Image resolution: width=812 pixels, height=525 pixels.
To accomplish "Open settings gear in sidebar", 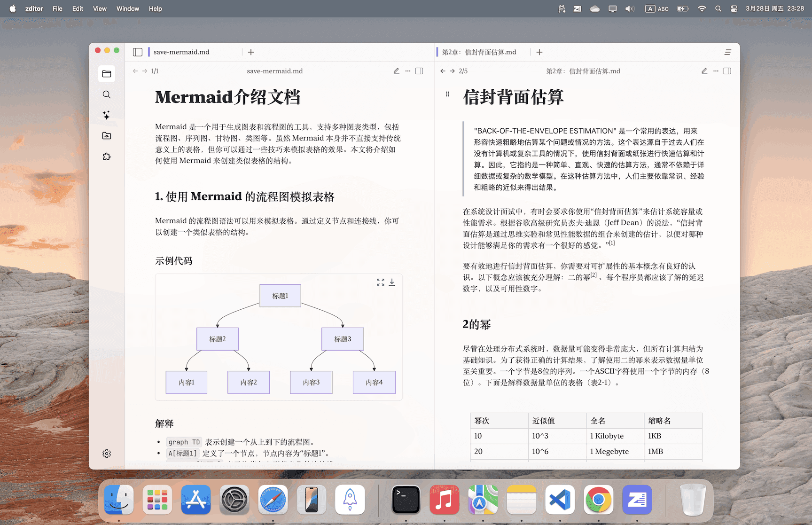I will (x=107, y=454).
